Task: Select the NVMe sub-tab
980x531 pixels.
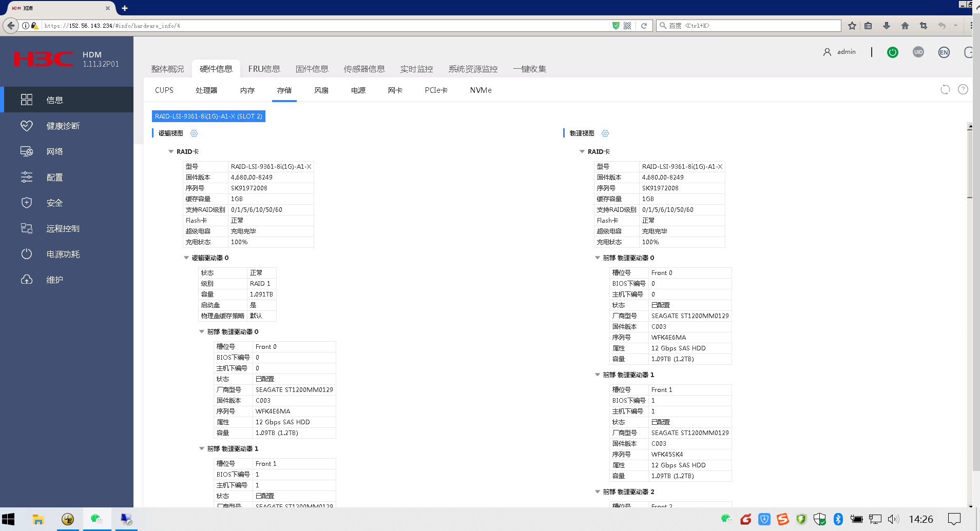Action: click(481, 90)
